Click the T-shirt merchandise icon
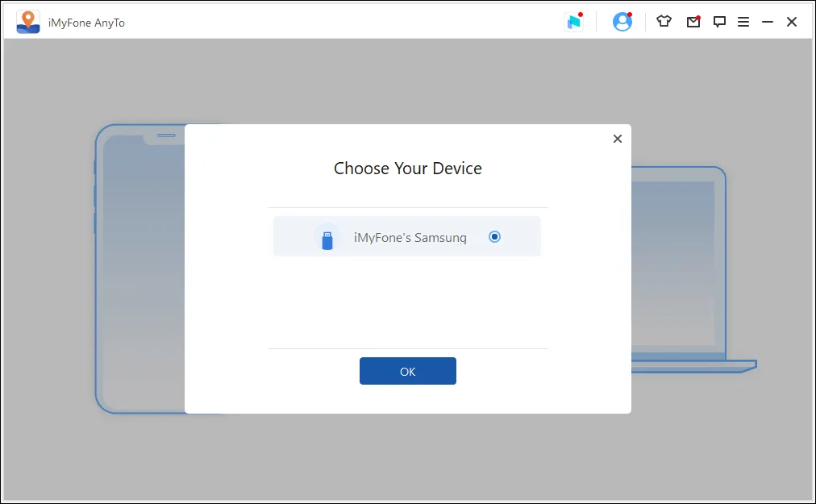The height and width of the screenshot is (504, 816). coord(664,22)
